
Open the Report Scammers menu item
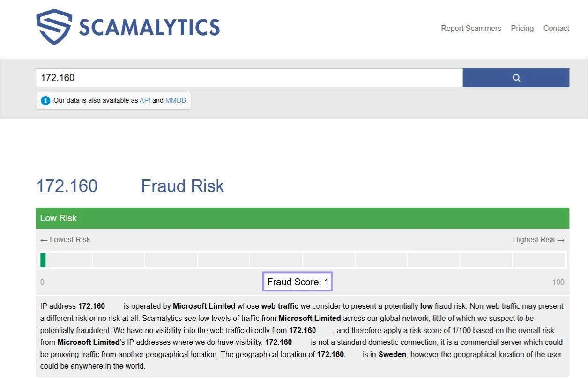click(470, 28)
